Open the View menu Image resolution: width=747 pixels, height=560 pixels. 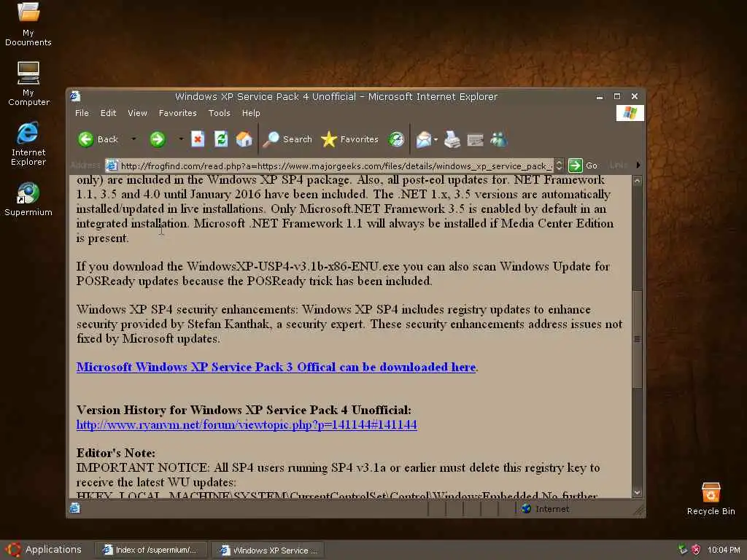137,113
